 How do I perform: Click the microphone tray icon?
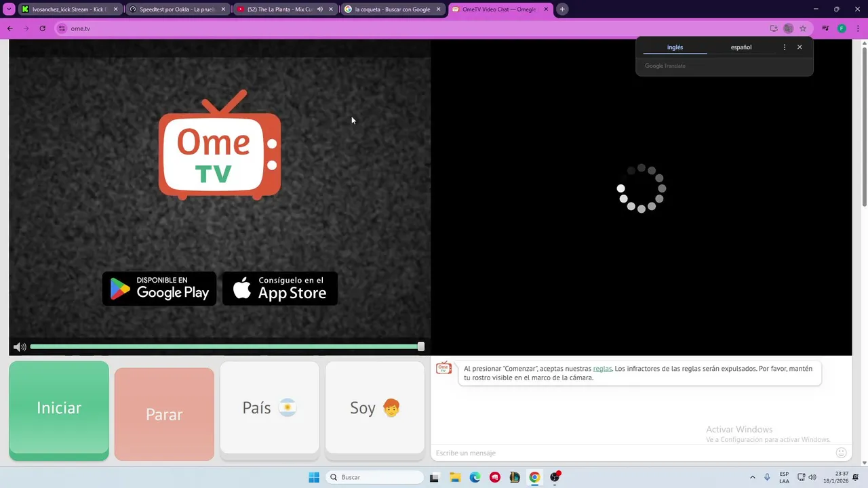pos(767,477)
